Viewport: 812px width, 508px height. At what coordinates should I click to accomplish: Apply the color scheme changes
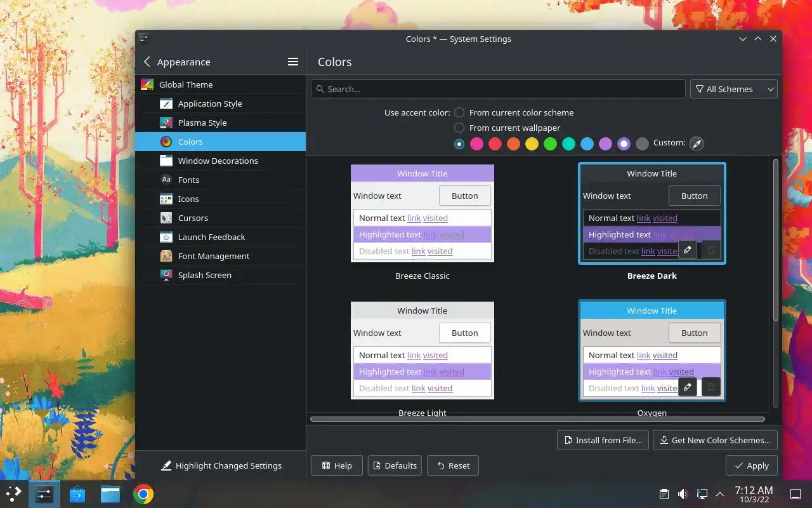(752, 465)
